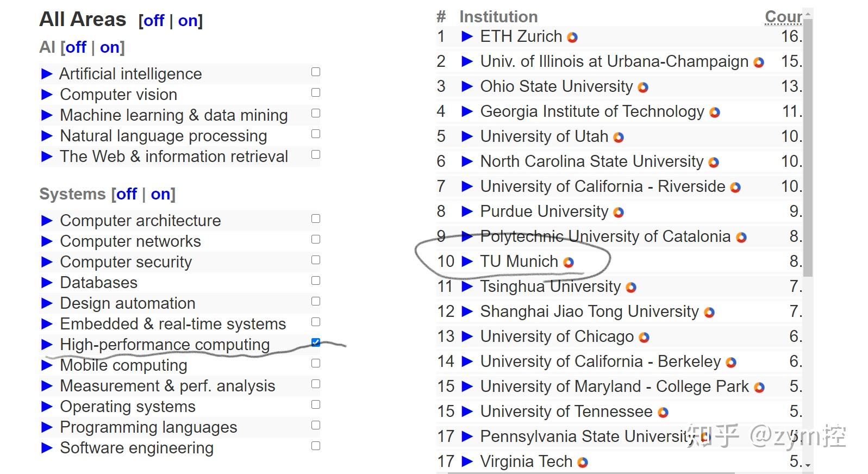This screenshot has height=474, width=868.
Task: Check the Databases area checkbox
Action: coord(316,280)
